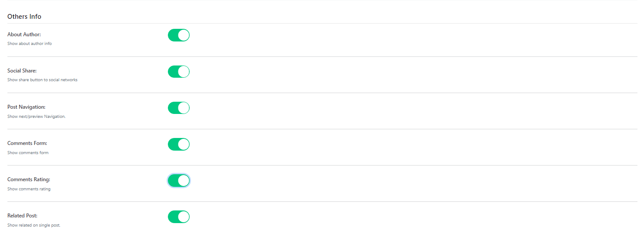The width and height of the screenshot is (644, 241).
Task: Click "Show comments rating" helper text
Action: click(29, 189)
